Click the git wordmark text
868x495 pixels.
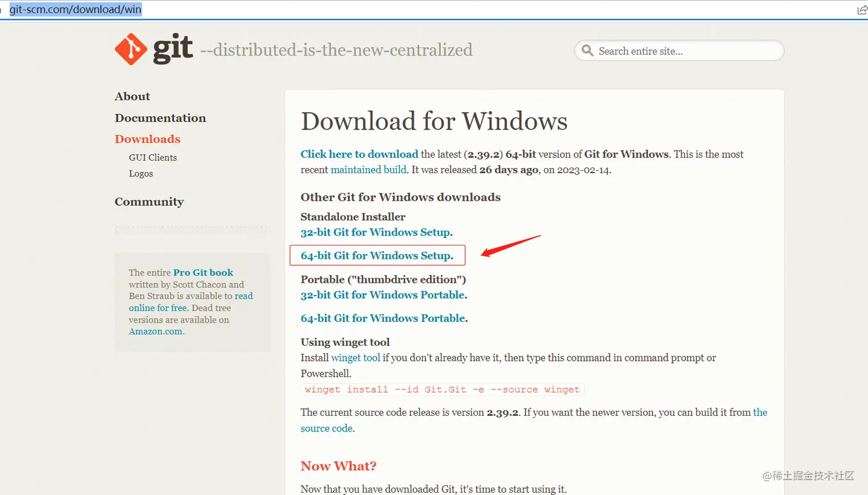[x=173, y=48]
